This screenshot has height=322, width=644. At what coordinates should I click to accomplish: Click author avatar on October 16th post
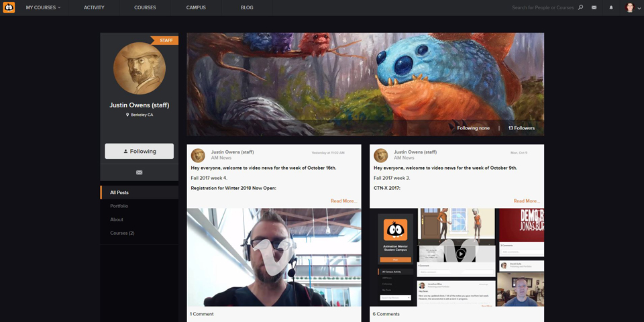click(199, 155)
